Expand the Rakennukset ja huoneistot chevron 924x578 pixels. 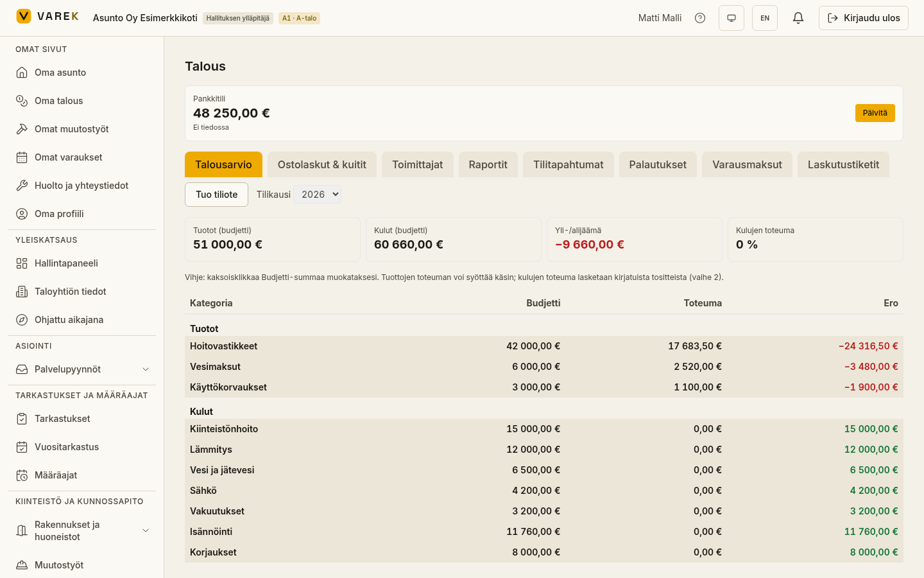[146, 530]
